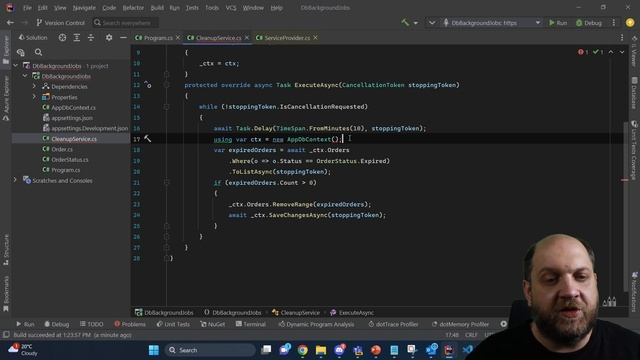The height and width of the screenshot is (360, 640).
Task: Open the run configuration dropdown
Action: [492, 23]
